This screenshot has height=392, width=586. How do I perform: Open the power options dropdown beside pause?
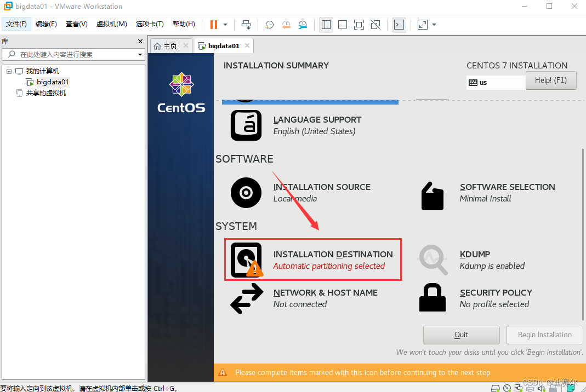coord(225,25)
